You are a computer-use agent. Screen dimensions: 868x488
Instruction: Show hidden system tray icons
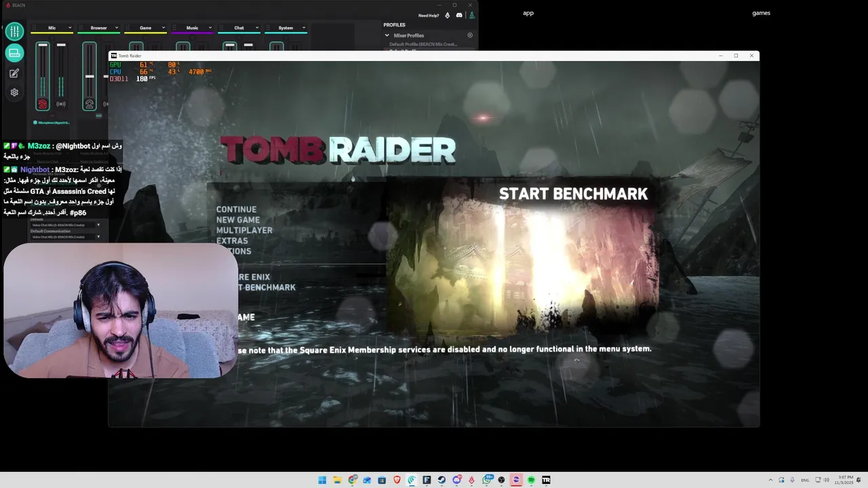770,480
